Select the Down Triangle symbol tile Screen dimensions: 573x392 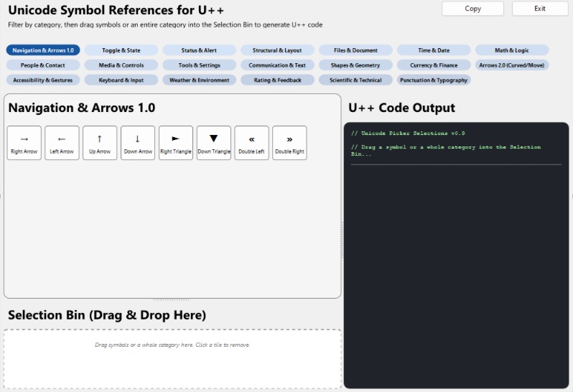(214, 143)
